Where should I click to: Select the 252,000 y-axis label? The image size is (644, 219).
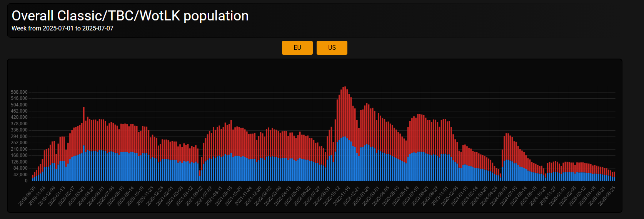click(19, 143)
